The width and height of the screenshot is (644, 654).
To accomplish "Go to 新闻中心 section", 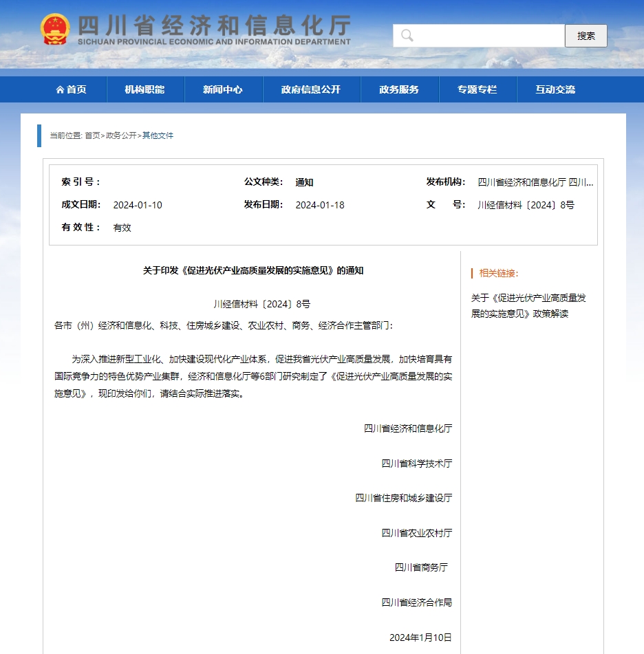I will pos(223,89).
